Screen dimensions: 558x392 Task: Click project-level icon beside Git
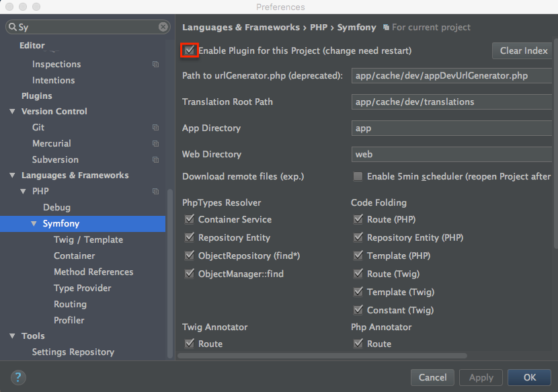(x=155, y=128)
